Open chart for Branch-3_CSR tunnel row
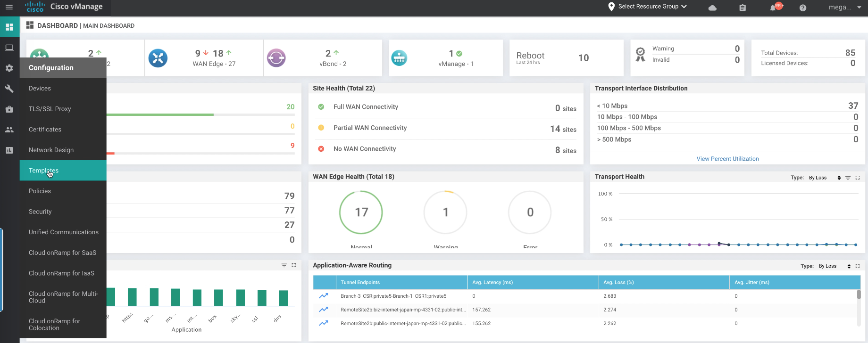This screenshot has height=343, width=868. 324,296
